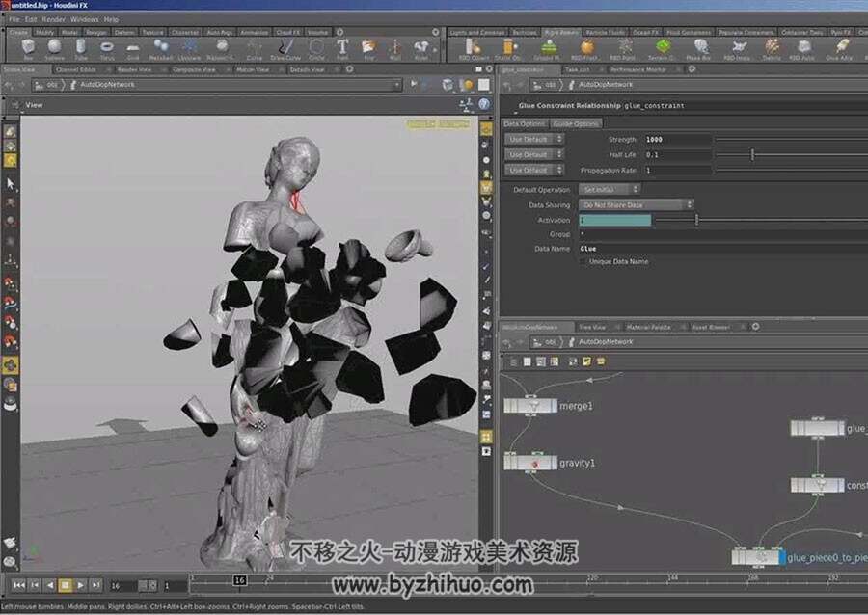The image size is (868, 615).
Task: Open the Strength Use Default dropdown
Action: [533, 139]
